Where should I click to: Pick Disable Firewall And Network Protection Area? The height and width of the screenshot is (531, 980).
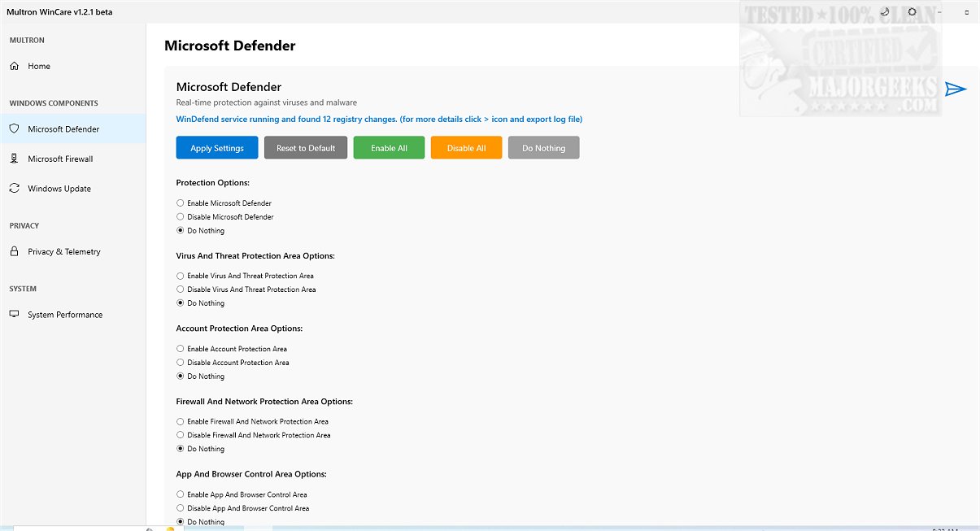click(x=181, y=435)
